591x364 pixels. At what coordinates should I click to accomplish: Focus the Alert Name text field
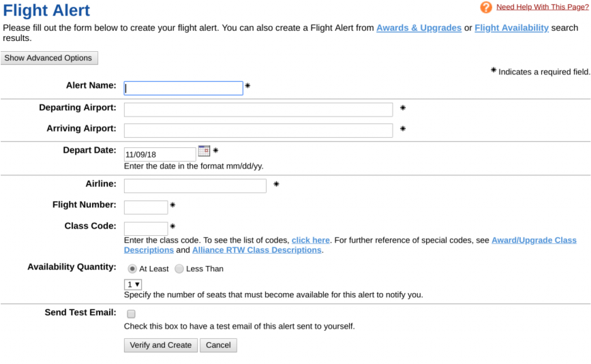pyautogui.click(x=183, y=88)
